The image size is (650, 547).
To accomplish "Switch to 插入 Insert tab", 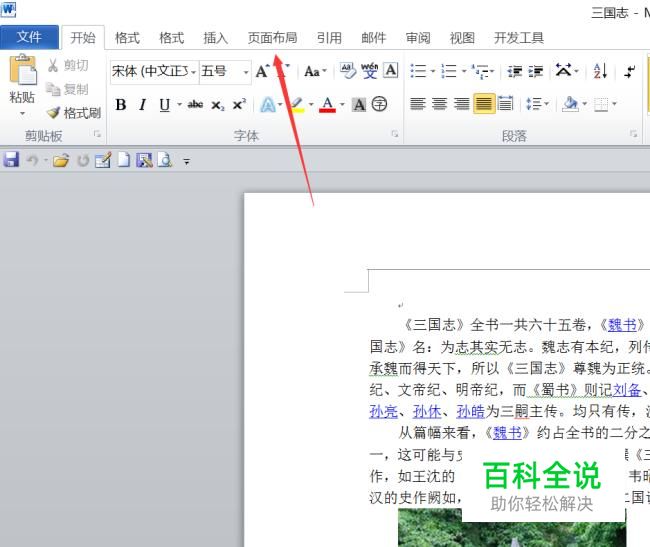I will [x=216, y=38].
